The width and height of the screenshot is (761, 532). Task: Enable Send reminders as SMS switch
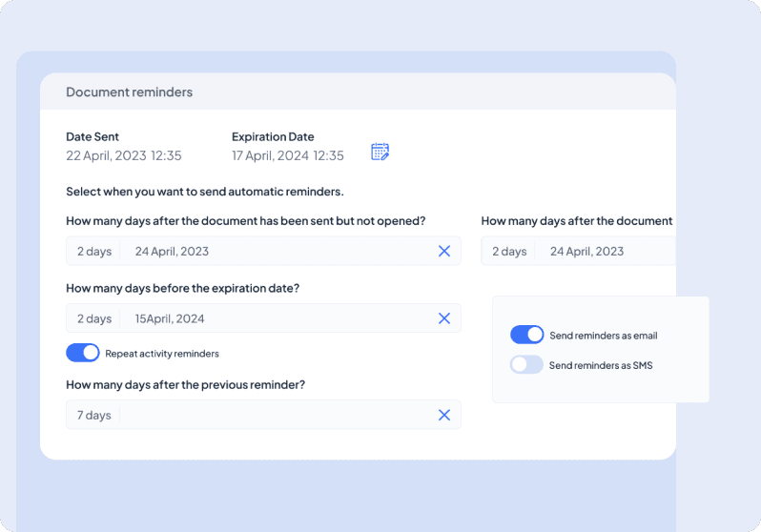pyautogui.click(x=526, y=364)
